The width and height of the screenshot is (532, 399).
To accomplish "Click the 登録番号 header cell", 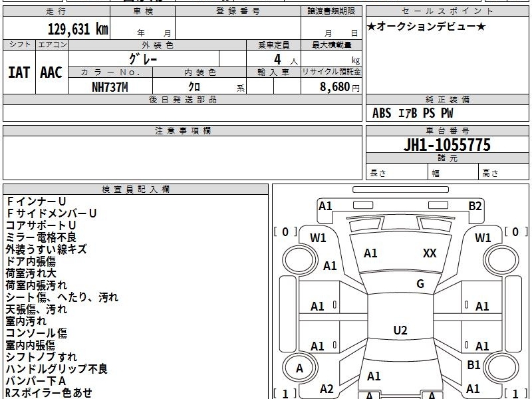I will pos(238,11).
